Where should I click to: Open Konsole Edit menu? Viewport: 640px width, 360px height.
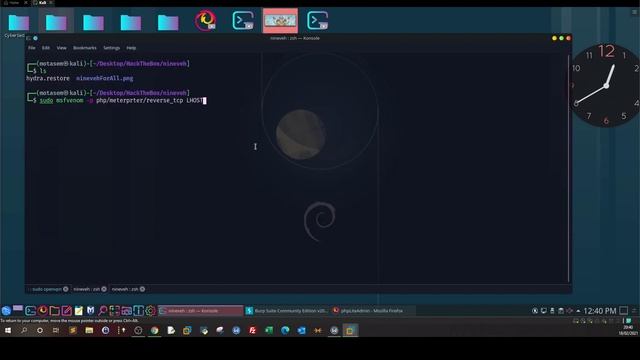46,48
